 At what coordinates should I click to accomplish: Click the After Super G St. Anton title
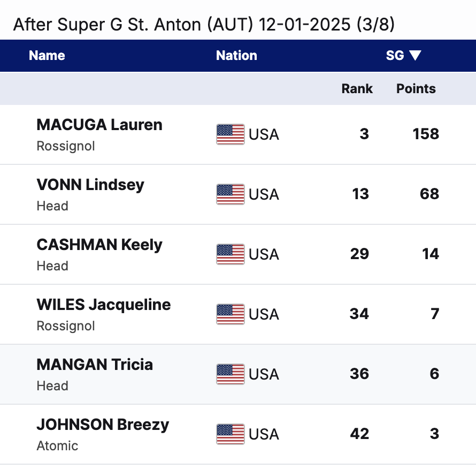click(x=204, y=24)
